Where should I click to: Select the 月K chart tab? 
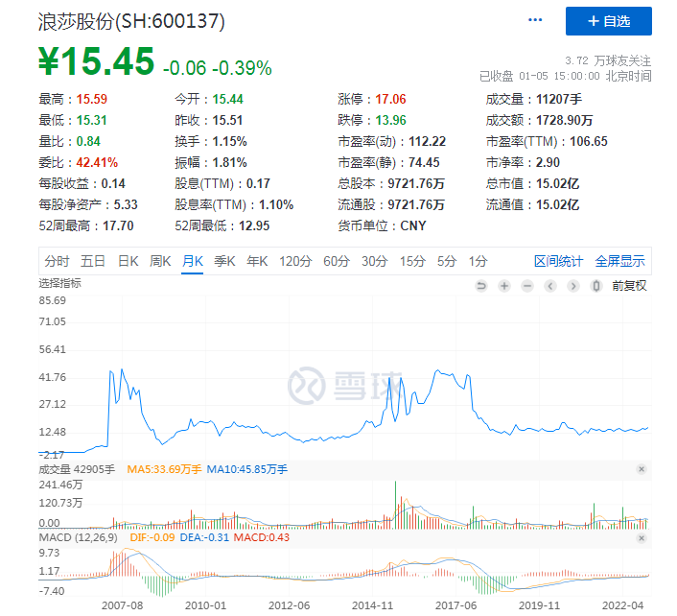[x=193, y=261]
